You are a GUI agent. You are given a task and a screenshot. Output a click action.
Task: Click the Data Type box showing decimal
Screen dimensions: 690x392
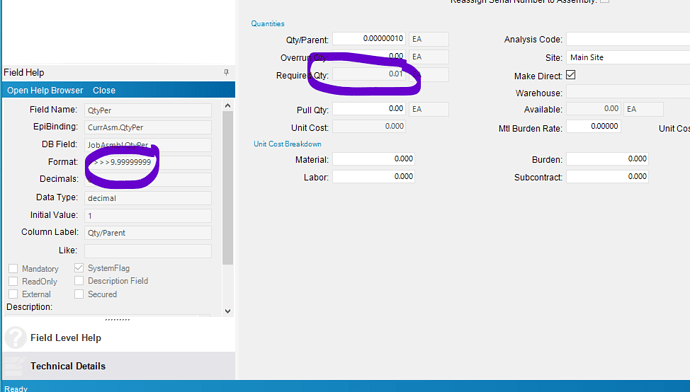(148, 198)
